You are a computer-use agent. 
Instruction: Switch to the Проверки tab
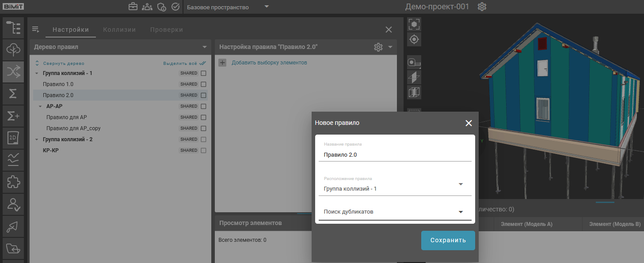click(166, 30)
